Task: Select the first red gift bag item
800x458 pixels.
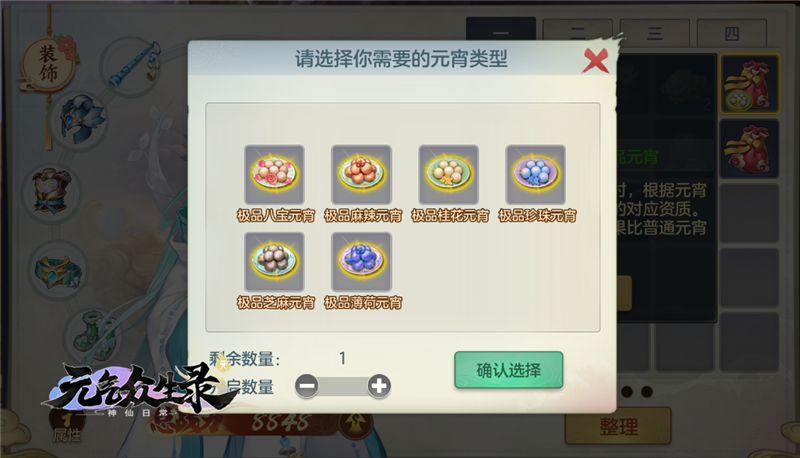Action: [x=749, y=84]
